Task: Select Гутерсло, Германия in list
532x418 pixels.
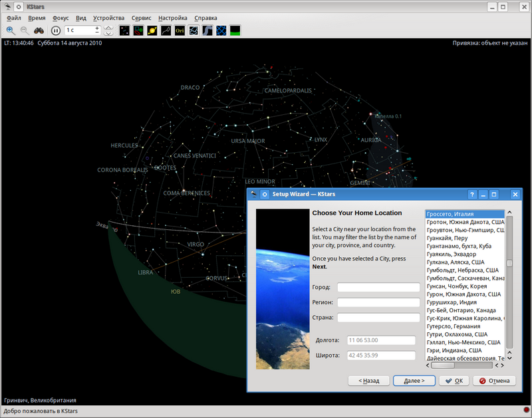Action: (465, 326)
